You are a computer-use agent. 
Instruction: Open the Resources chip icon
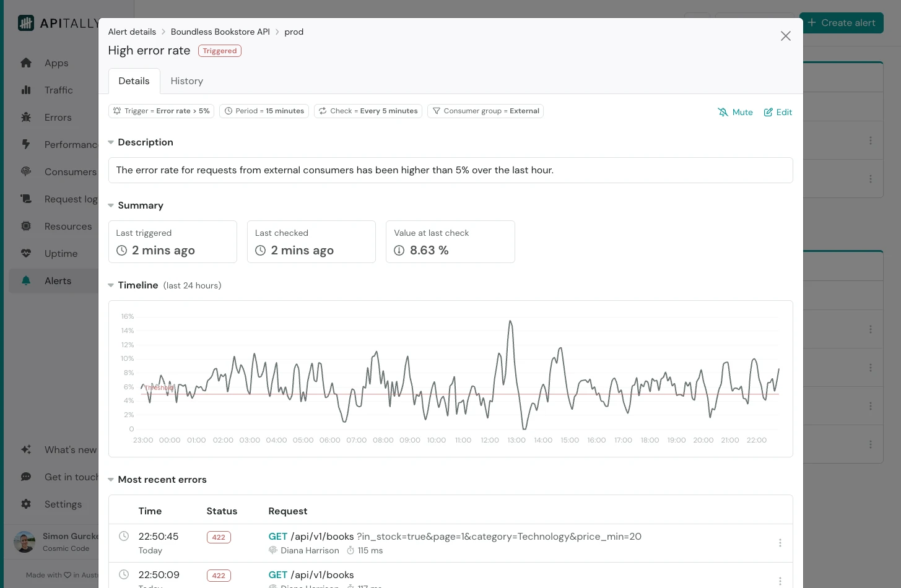[x=26, y=226]
